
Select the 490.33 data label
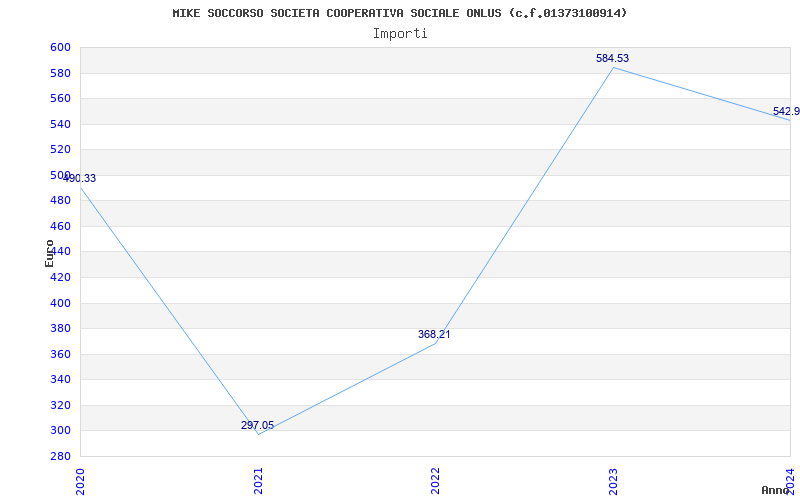[79, 178]
